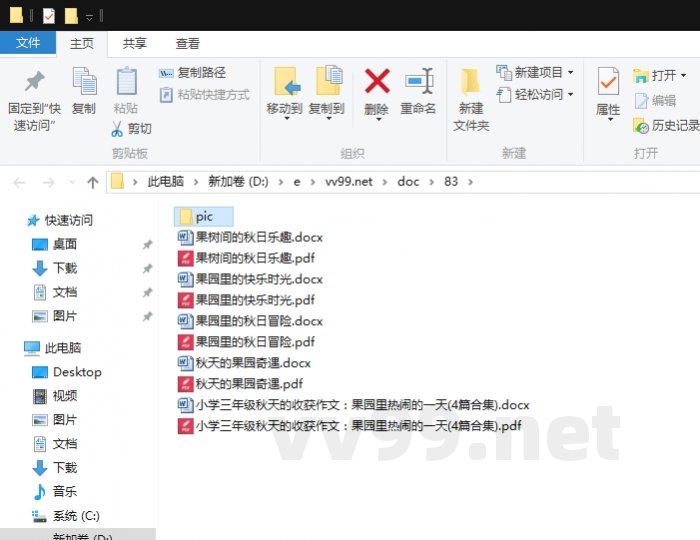Navigate to 新加卷 (D:) in address bar
Screen dimensions: 700x540
tap(238, 182)
